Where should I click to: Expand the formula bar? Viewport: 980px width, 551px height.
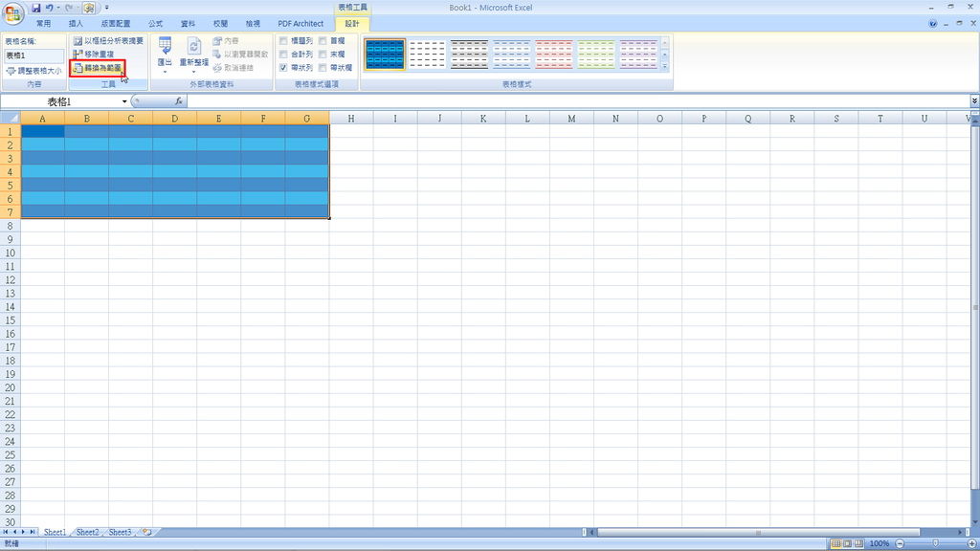click(974, 101)
